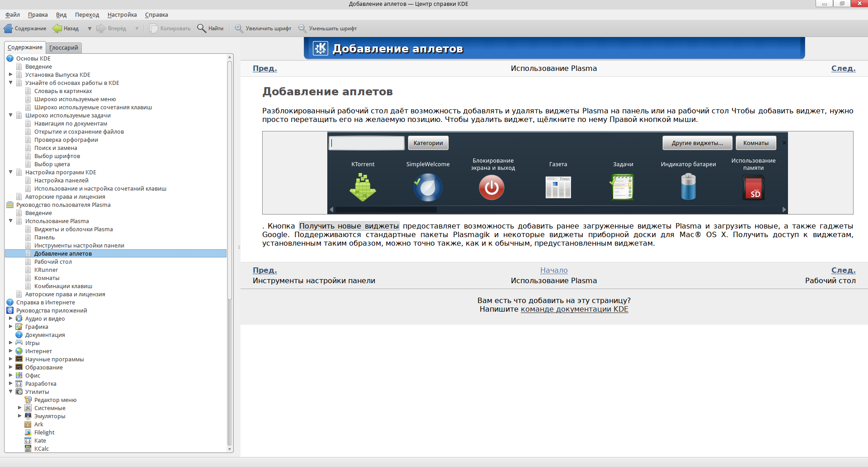
Task: Click the Редактор меню icon
Action: (x=28, y=400)
